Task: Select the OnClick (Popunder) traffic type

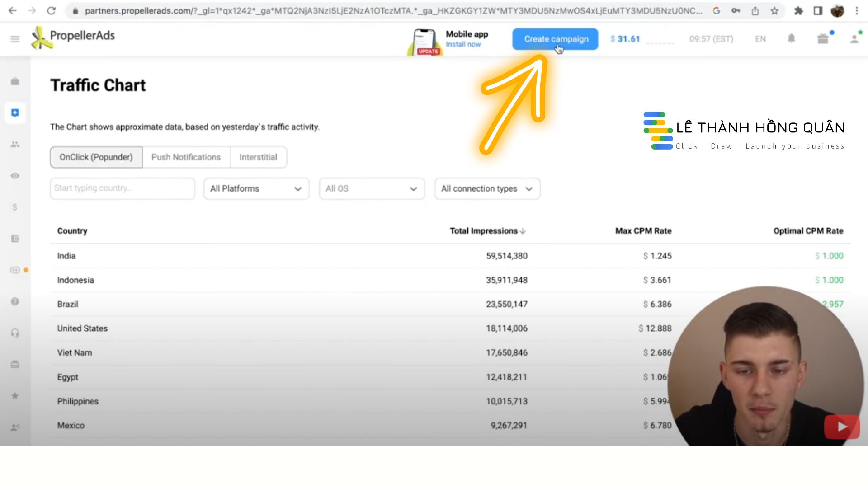Action: [x=96, y=157]
